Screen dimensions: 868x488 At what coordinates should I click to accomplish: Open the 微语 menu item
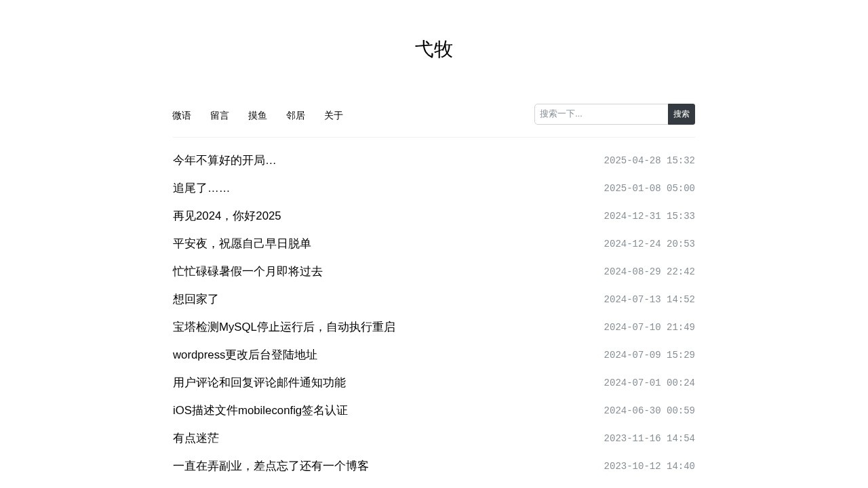tap(181, 115)
